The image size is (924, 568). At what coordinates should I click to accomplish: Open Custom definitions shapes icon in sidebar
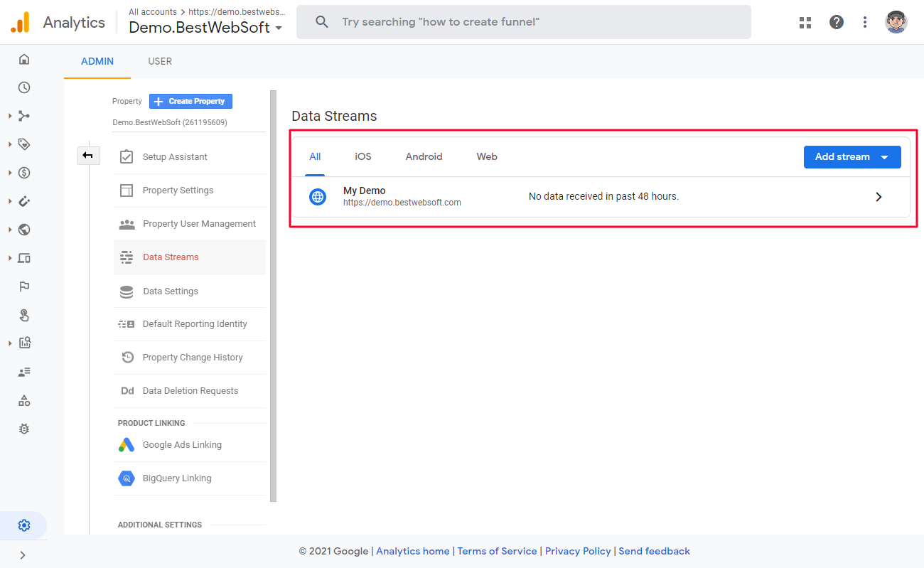(x=24, y=400)
